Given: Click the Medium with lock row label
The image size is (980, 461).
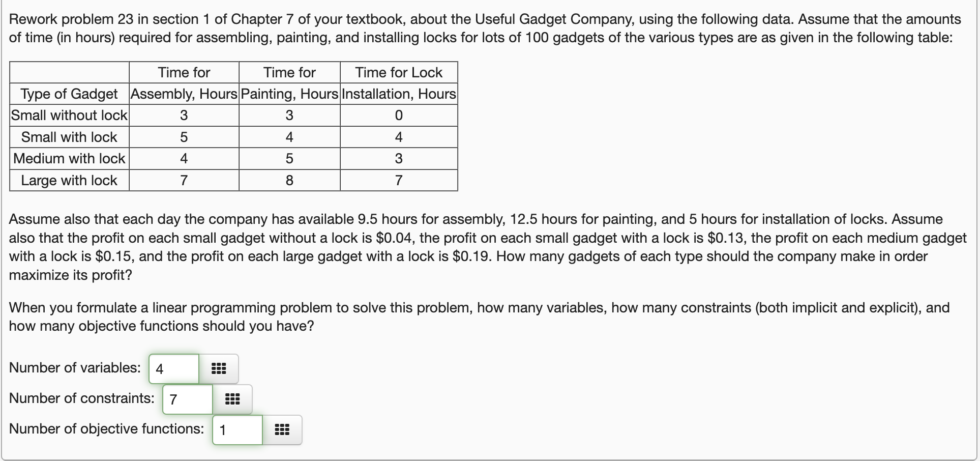Looking at the screenshot, I should point(69,158).
